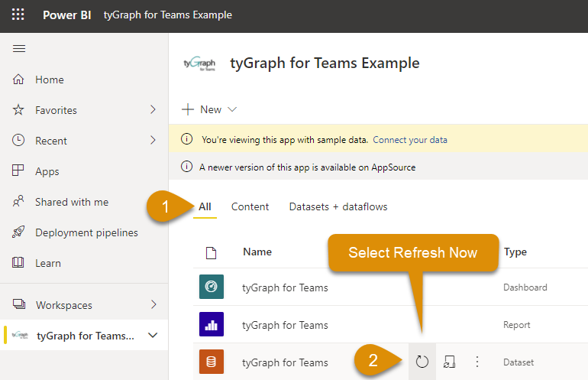The image size is (588, 380).
Task: Open Deployment pipelines in the sidebar
Action: (x=86, y=232)
